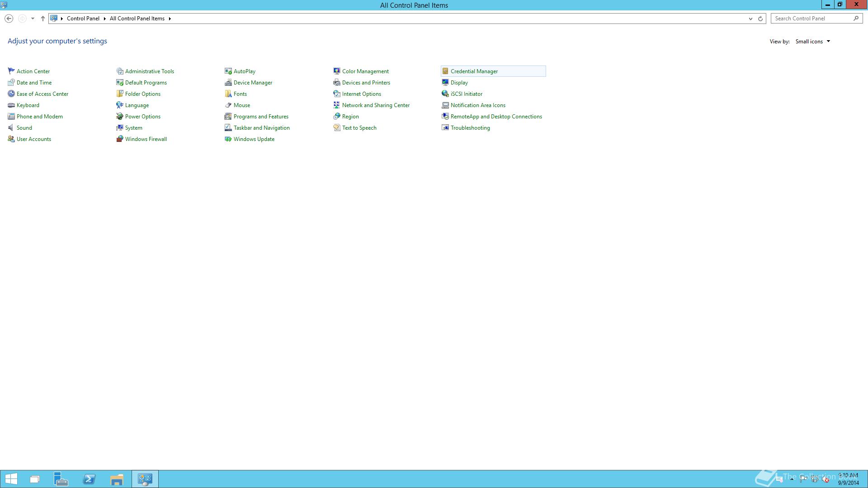Click the taskbar clock showing 9/9/2014
The image size is (868, 488).
click(848, 479)
